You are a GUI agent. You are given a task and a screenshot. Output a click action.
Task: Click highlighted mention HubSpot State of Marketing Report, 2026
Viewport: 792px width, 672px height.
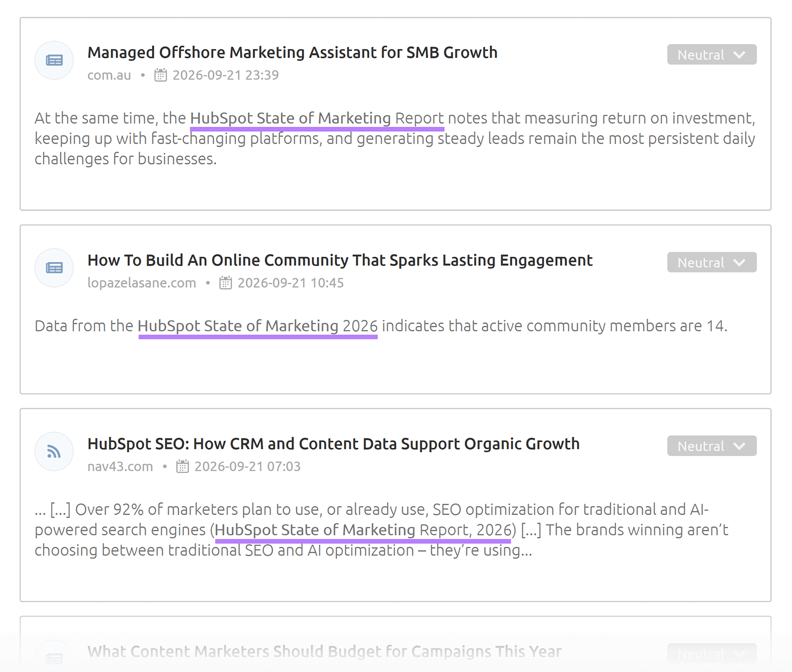coord(363,530)
